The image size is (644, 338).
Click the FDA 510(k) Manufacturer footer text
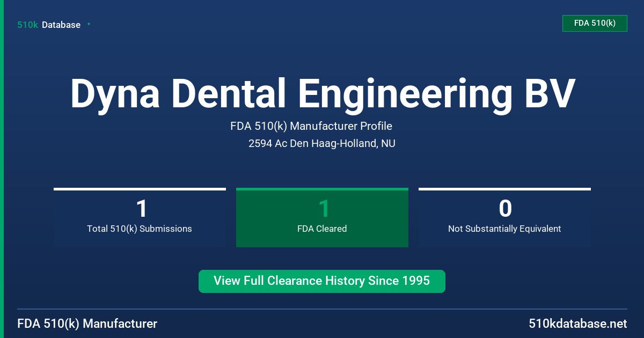87,324
